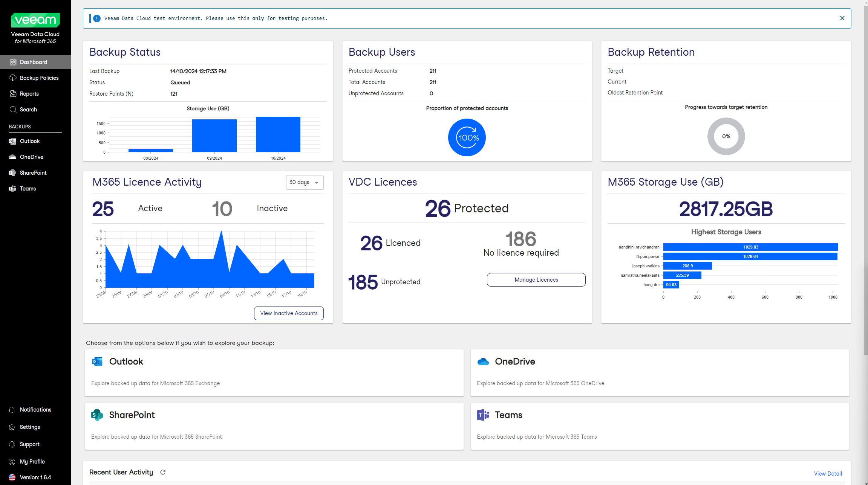The height and width of the screenshot is (485, 868).
Task: Explore OneDrive backup card
Action: click(x=660, y=373)
